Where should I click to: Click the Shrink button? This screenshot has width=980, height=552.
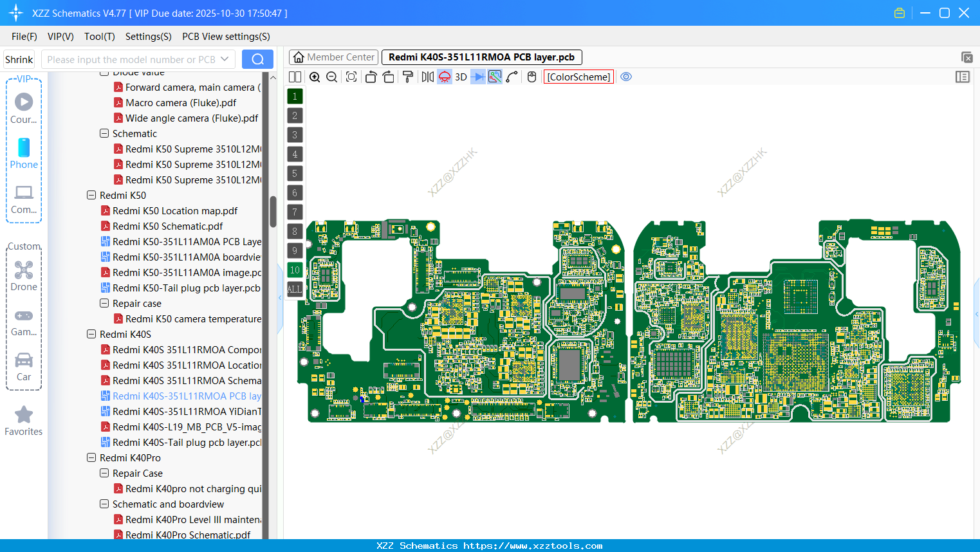point(19,59)
